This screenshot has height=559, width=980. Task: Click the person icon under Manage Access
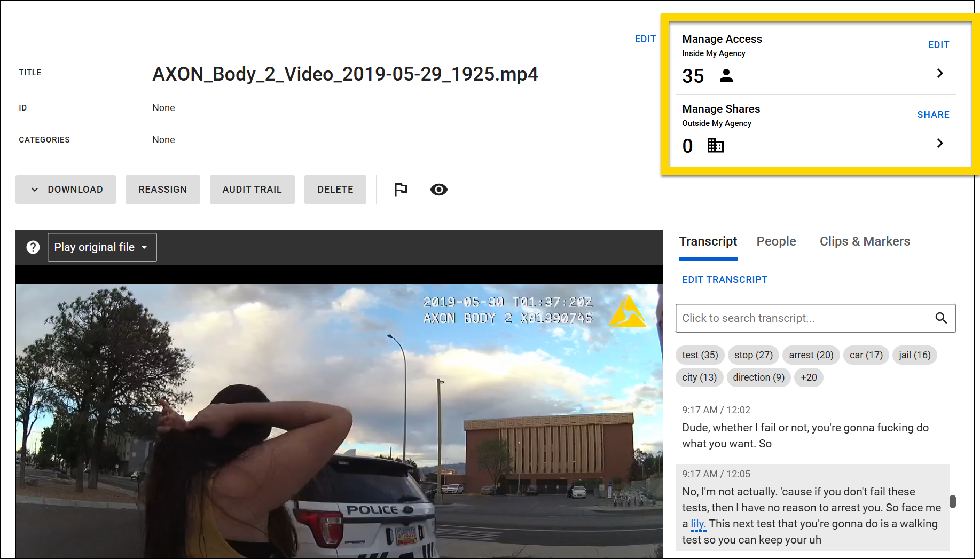726,75
